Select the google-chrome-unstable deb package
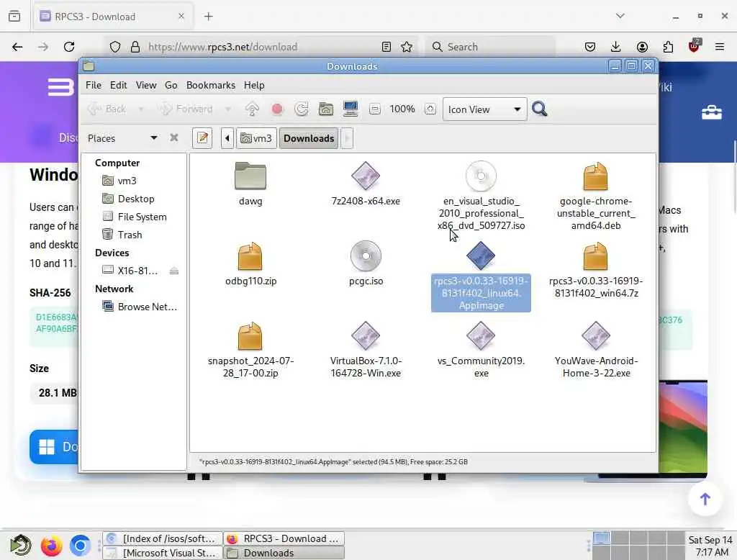 (x=595, y=176)
